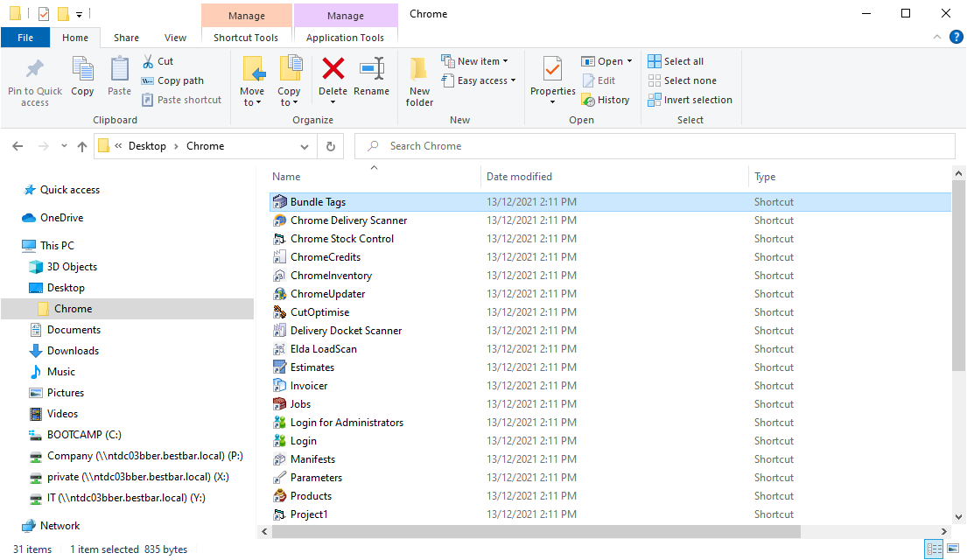Open the Open button dropdown arrow
This screenshot has width=967, height=560.
[630, 61]
